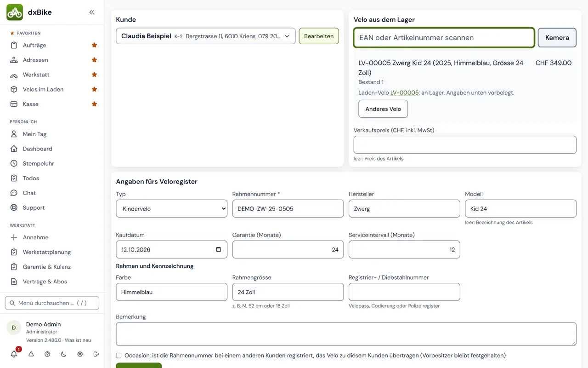The image size is (588, 368).
Task: Click the warning triangle icon in the footer
Action: point(31,354)
